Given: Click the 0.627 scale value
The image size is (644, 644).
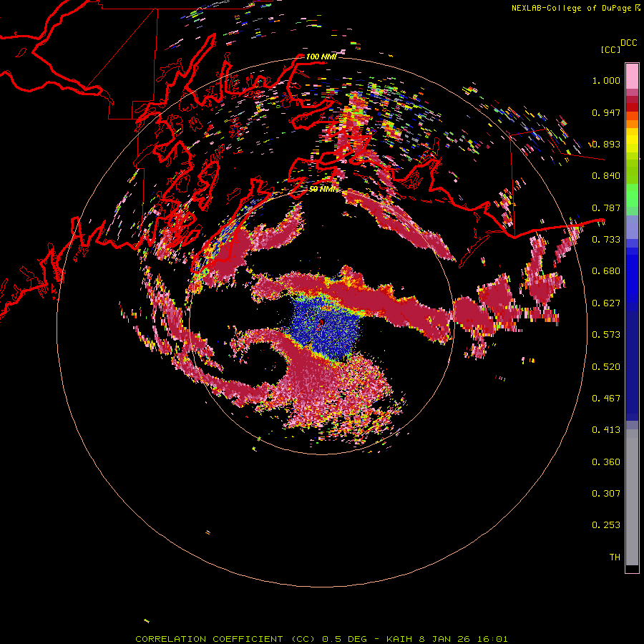Looking at the screenshot, I should coord(606,303).
